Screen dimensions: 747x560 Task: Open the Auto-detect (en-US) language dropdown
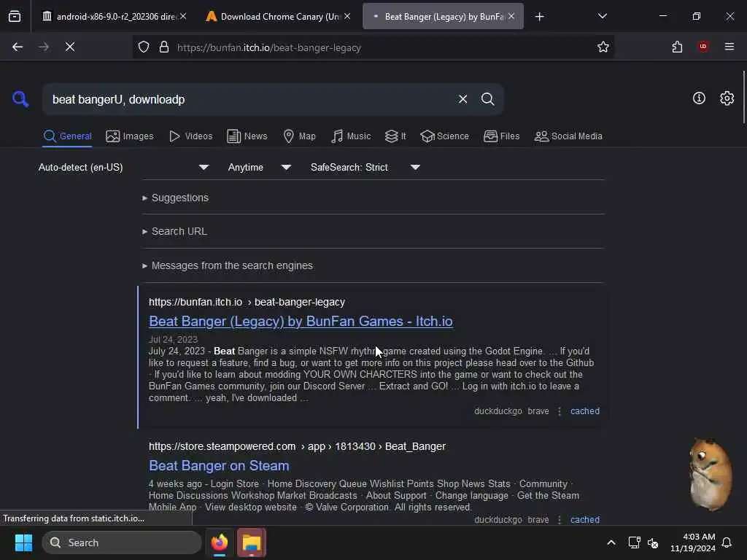click(x=123, y=167)
